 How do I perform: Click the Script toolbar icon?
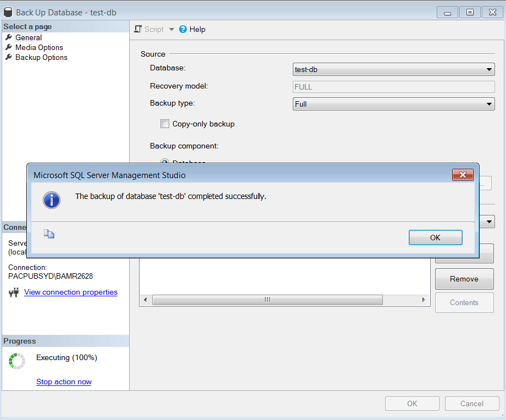coord(138,30)
